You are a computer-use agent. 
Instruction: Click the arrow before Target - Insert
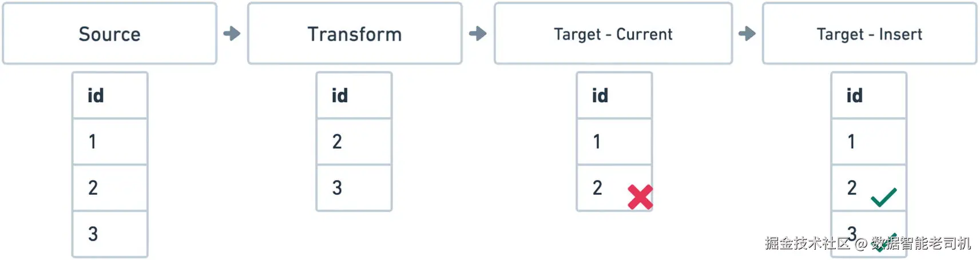coord(747,34)
